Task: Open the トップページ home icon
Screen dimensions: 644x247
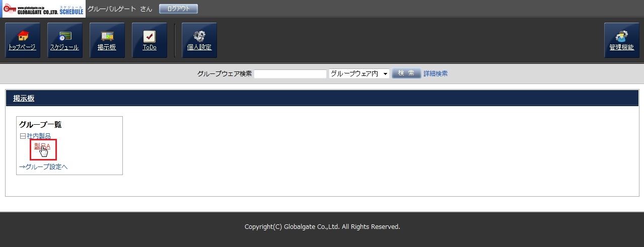Action: pos(22,40)
